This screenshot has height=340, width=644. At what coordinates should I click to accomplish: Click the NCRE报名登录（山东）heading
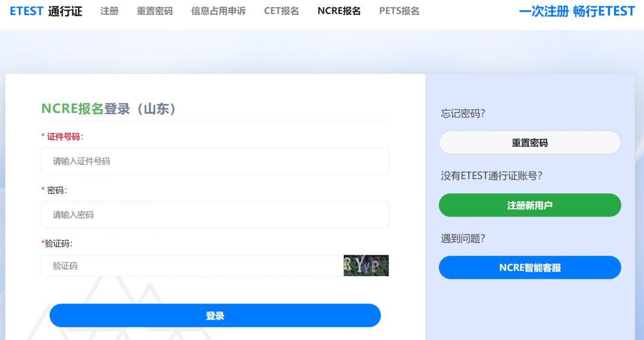point(110,109)
